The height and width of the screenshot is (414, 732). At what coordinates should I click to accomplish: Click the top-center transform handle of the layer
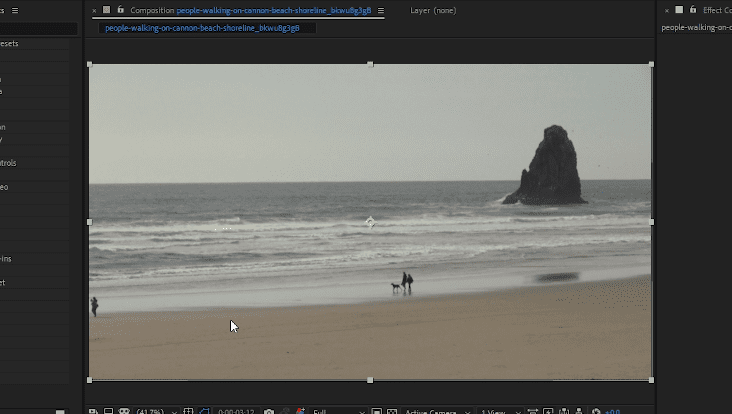click(x=370, y=64)
